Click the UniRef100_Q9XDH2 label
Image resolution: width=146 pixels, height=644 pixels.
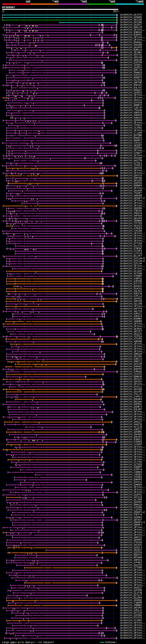131,600
